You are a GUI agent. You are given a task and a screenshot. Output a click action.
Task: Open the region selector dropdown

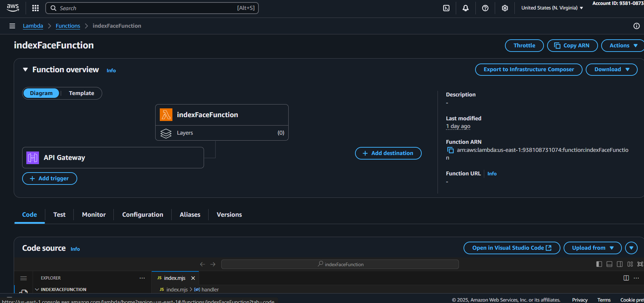[x=552, y=8]
